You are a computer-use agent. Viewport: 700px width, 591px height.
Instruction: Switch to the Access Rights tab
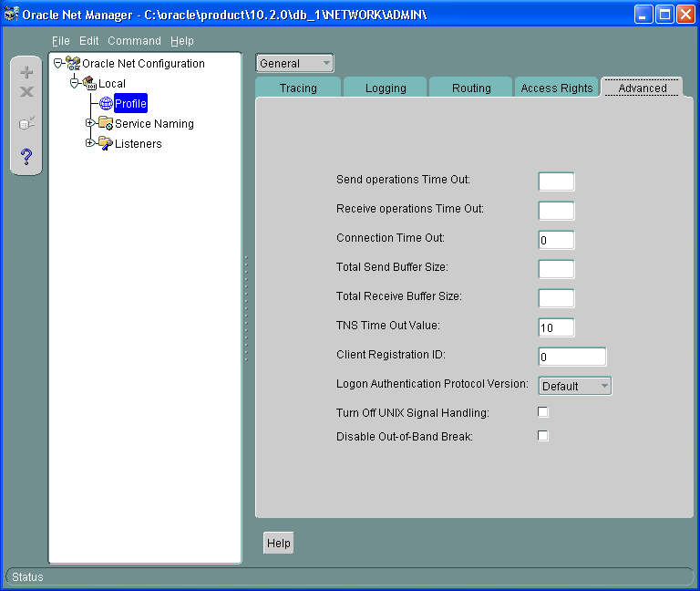tap(557, 88)
